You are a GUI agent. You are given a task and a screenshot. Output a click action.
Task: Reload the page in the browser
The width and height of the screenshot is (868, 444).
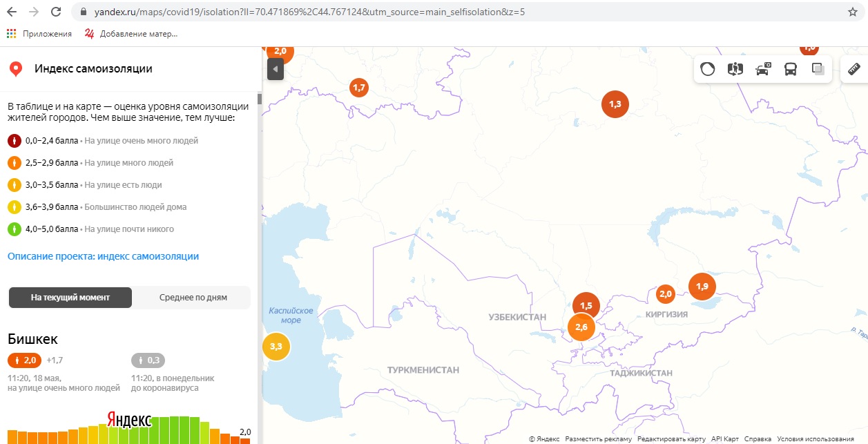coord(56,12)
